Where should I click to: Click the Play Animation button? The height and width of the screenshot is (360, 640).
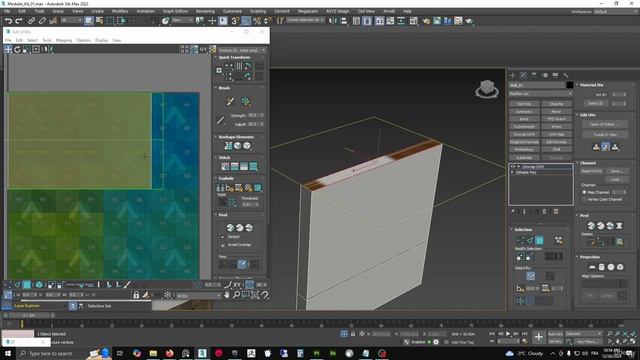click(x=508, y=334)
